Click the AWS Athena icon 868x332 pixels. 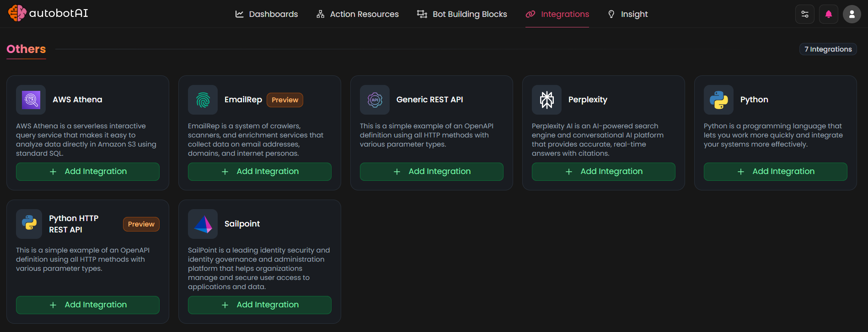31,100
